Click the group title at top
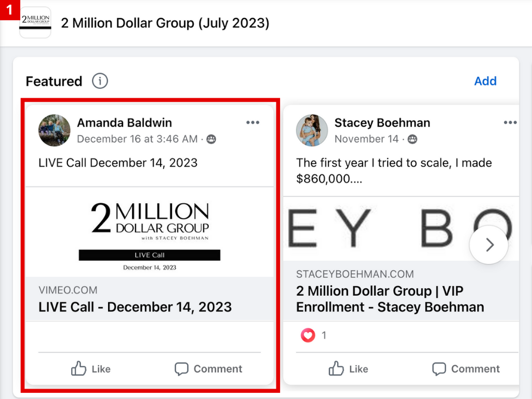 (165, 23)
